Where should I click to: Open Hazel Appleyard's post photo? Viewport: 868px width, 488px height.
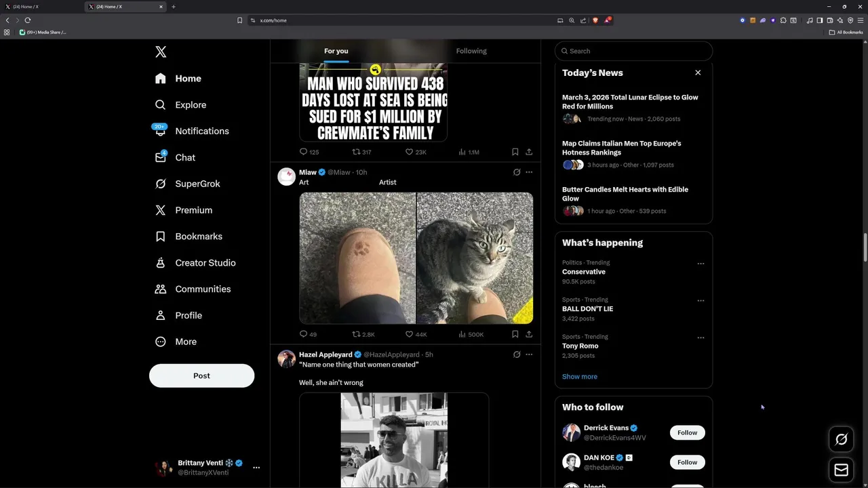click(394, 441)
